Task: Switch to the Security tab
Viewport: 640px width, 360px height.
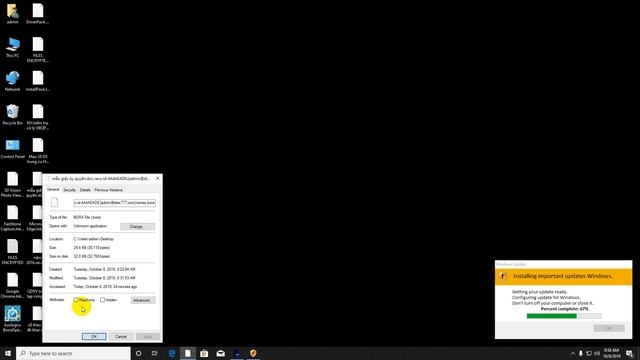Action: point(69,190)
